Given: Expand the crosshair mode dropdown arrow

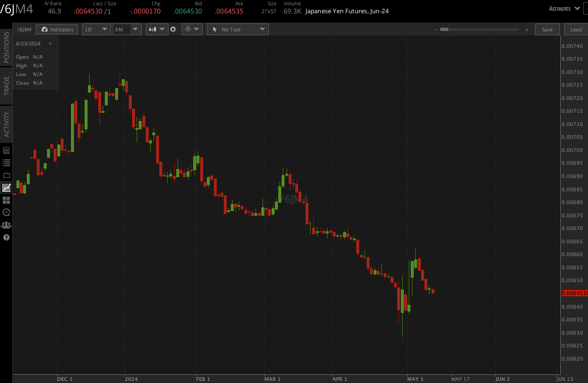Looking at the screenshot, I should [197, 29].
